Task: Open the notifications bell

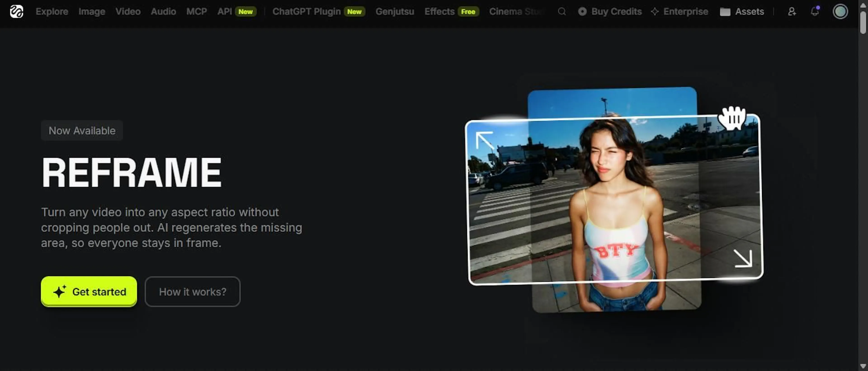Action: point(815,12)
